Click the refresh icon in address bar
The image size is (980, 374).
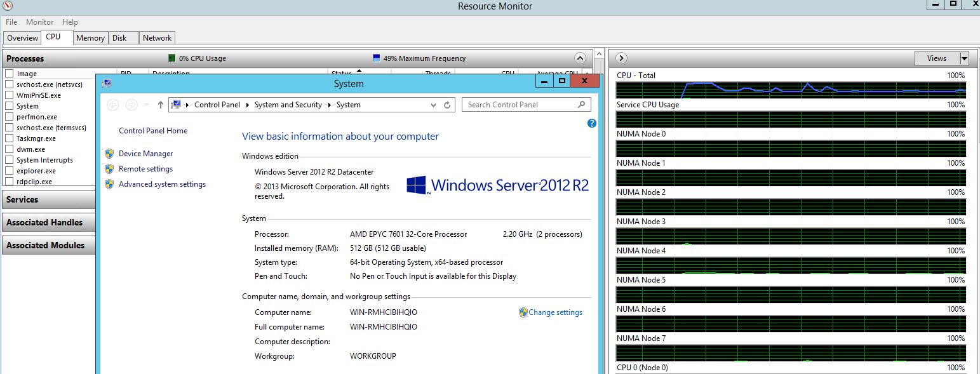pyautogui.click(x=447, y=105)
